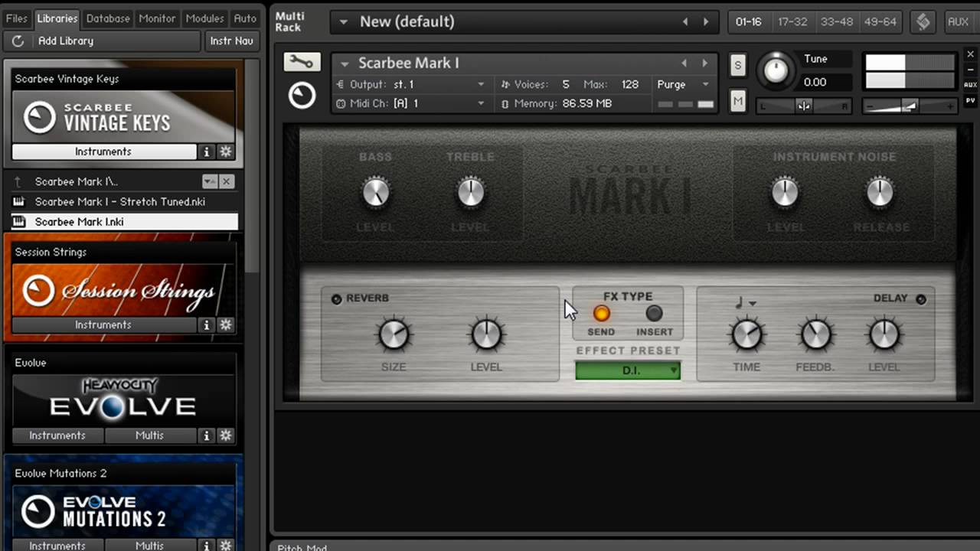
Task: Switch to the Files tab
Action: click(16, 18)
